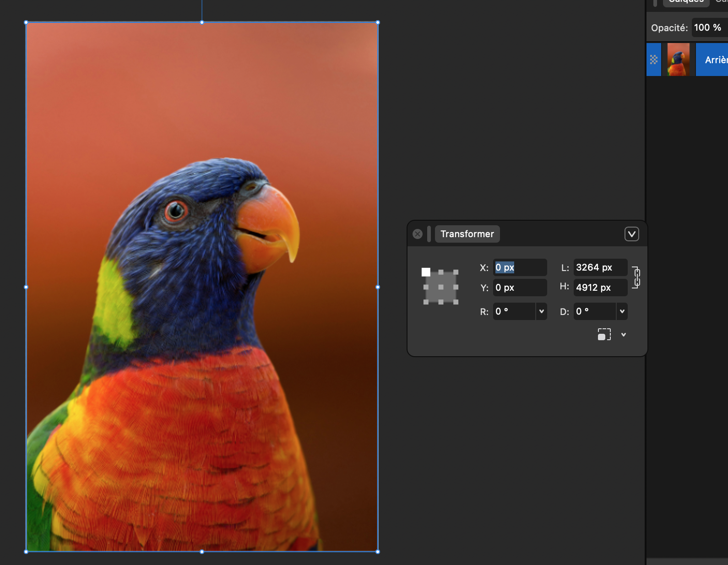Select the parrot layer thumbnail
728x565 pixels.
(679, 60)
